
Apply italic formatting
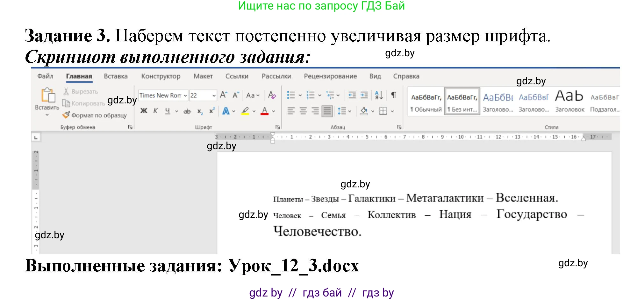tap(155, 111)
